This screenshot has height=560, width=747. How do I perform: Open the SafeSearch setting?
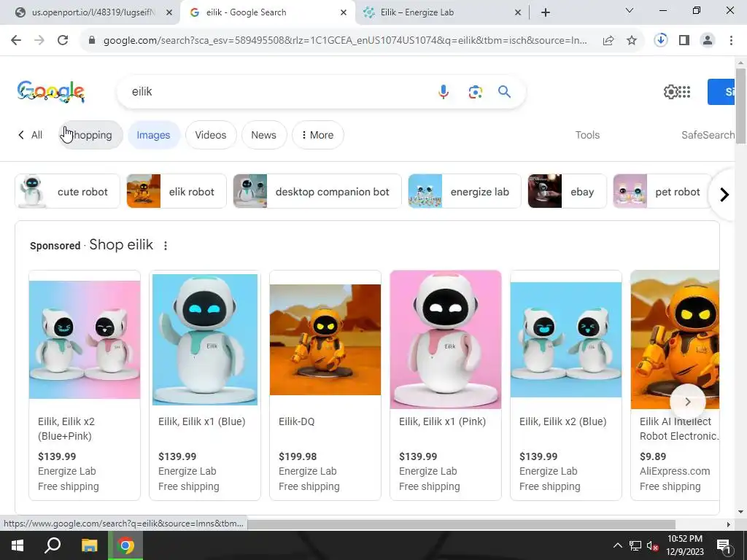pyautogui.click(x=708, y=135)
